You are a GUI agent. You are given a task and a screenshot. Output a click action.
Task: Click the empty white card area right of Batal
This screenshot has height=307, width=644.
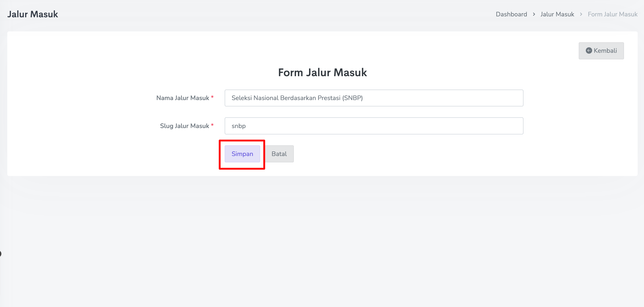tap(425, 155)
